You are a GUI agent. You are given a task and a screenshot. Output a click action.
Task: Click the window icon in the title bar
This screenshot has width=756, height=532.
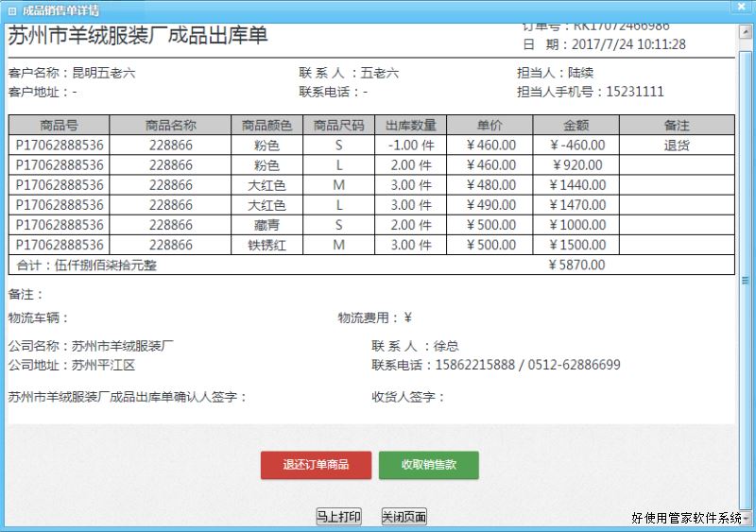point(11,10)
